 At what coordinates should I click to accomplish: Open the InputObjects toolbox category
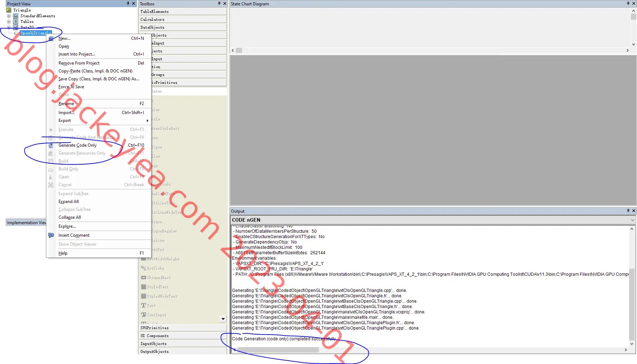(x=183, y=344)
